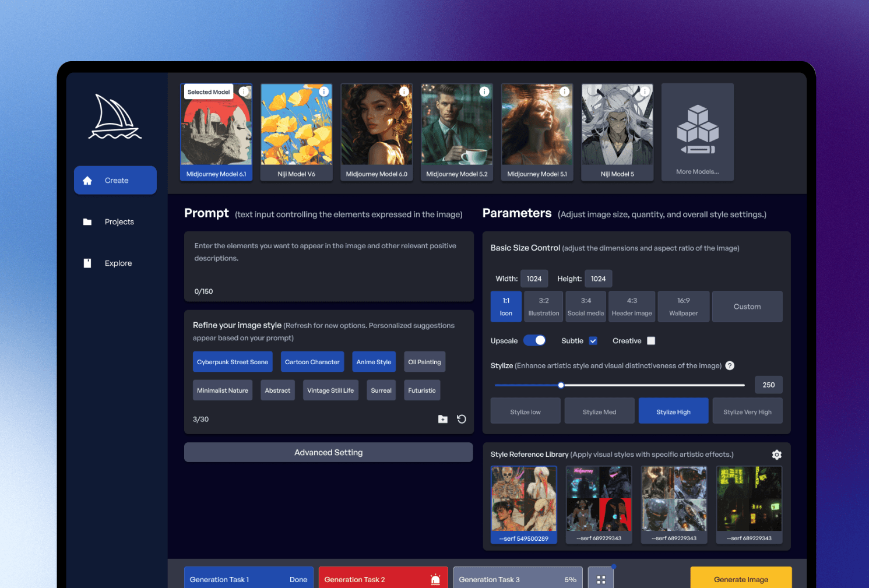
Task: Open info icon on Midjourney Model 6.0
Action: 404,91
